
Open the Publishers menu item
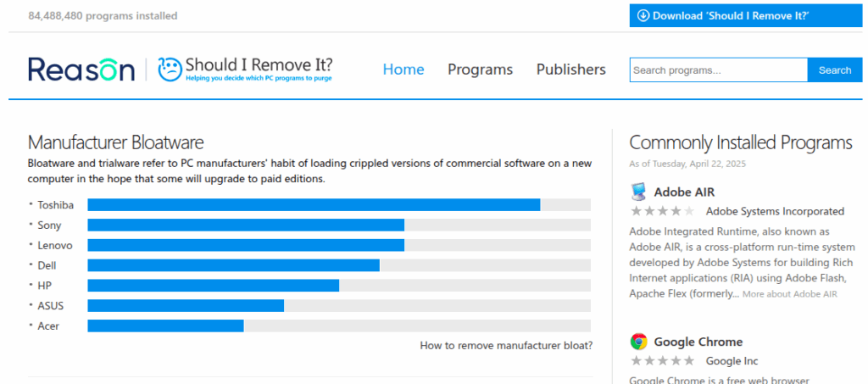[x=570, y=70]
